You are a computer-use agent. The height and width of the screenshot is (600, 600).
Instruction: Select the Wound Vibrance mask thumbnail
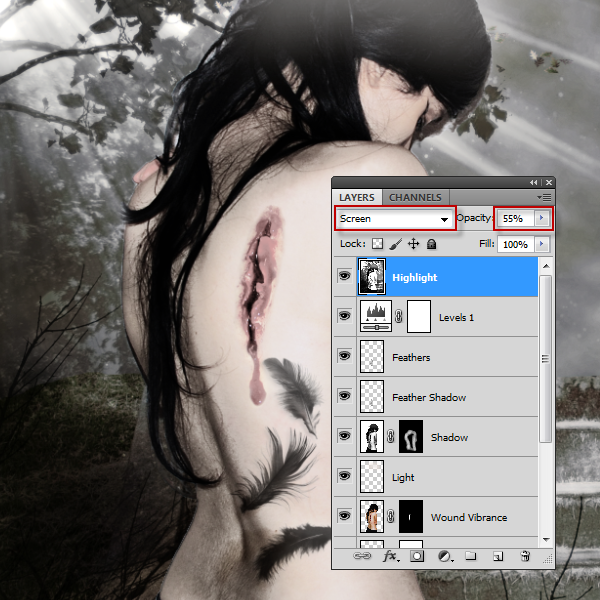(411, 517)
